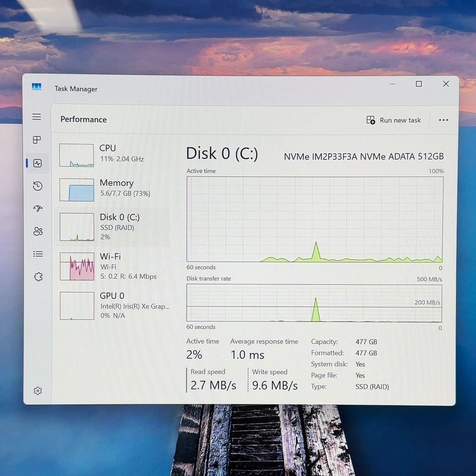Click the disk Active time graph
This screenshot has width=476, height=476.
click(x=315, y=219)
